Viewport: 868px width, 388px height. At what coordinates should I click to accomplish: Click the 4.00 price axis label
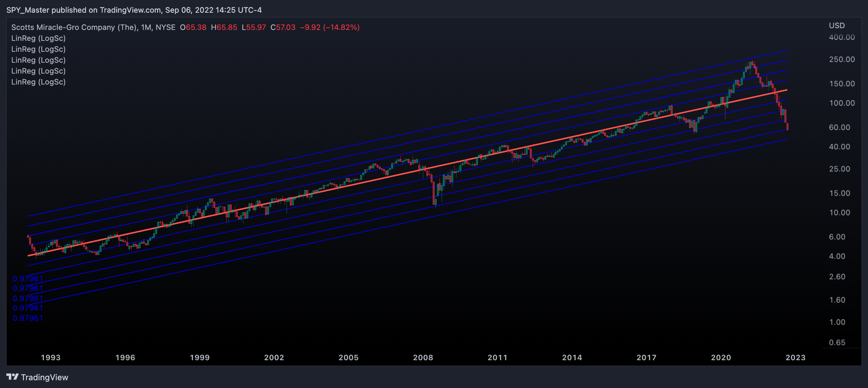click(x=837, y=256)
